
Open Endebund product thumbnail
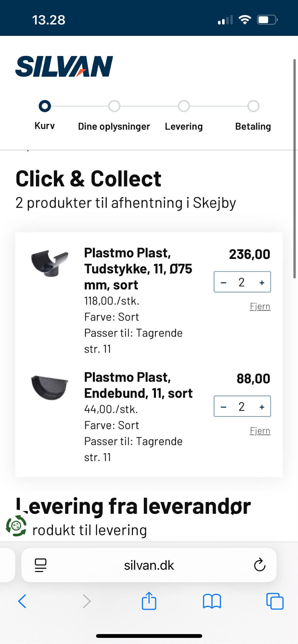point(50,388)
